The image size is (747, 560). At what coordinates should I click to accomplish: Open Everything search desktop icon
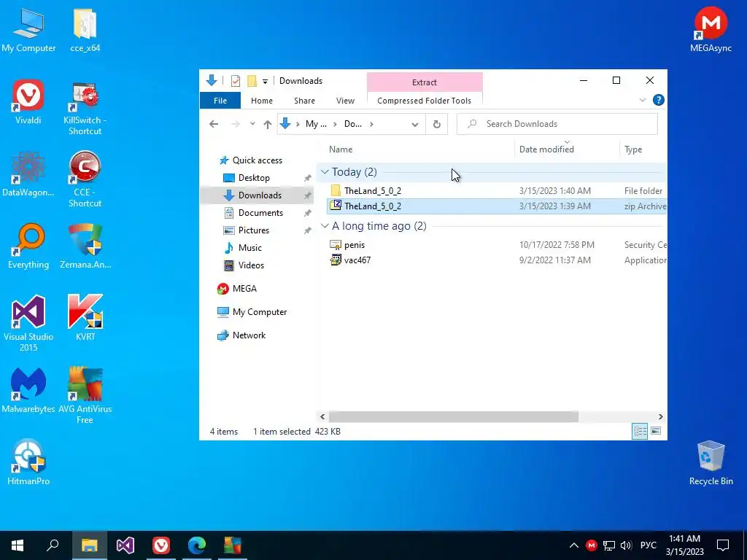click(x=28, y=246)
